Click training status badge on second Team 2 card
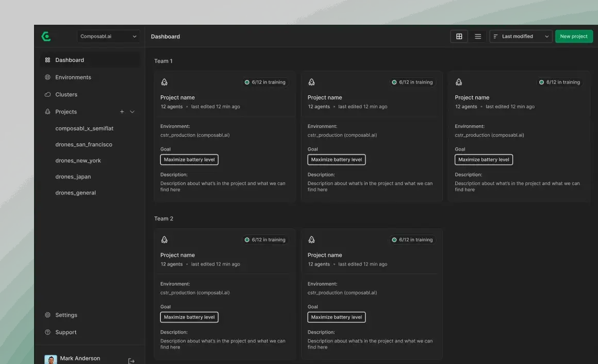This screenshot has height=364, width=598. [412, 240]
